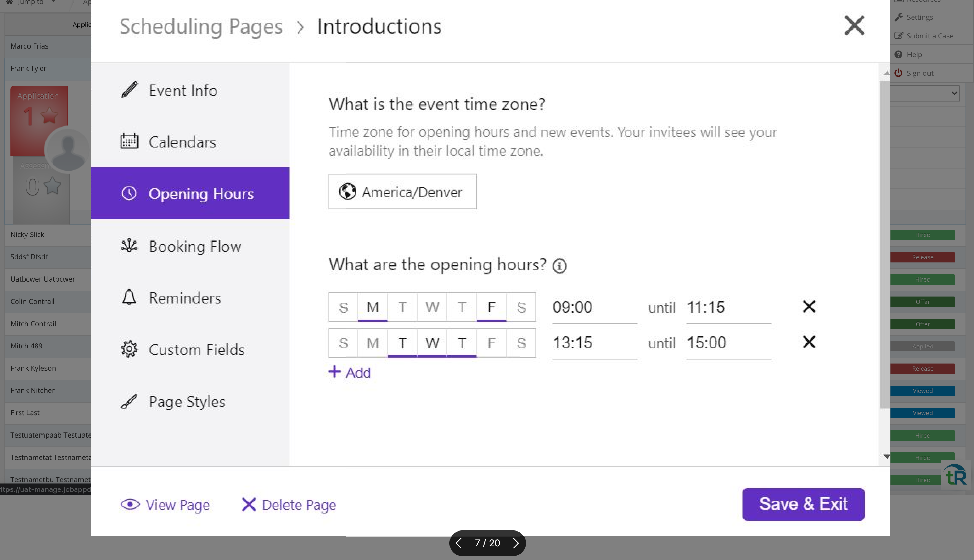Toggle Monday in the first hours row

[372, 307]
